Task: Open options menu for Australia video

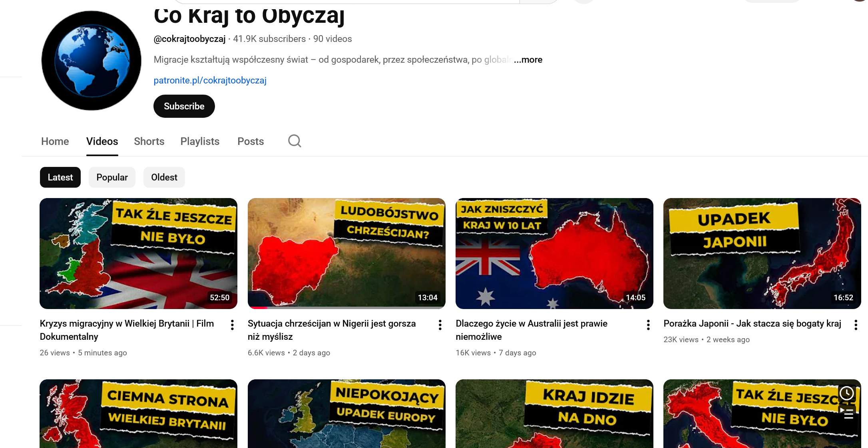Action: point(648,325)
